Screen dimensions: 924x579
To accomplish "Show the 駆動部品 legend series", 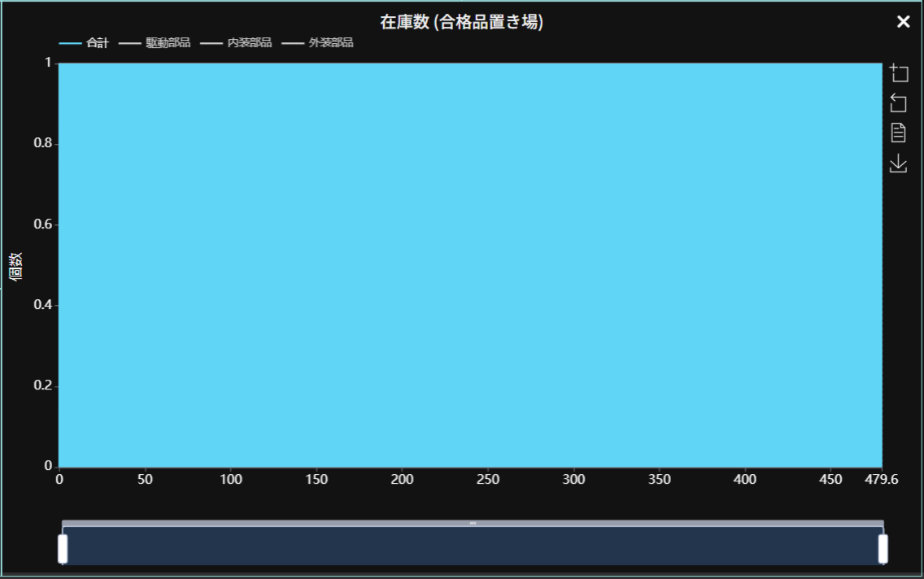I will pyautogui.click(x=155, y=43).
